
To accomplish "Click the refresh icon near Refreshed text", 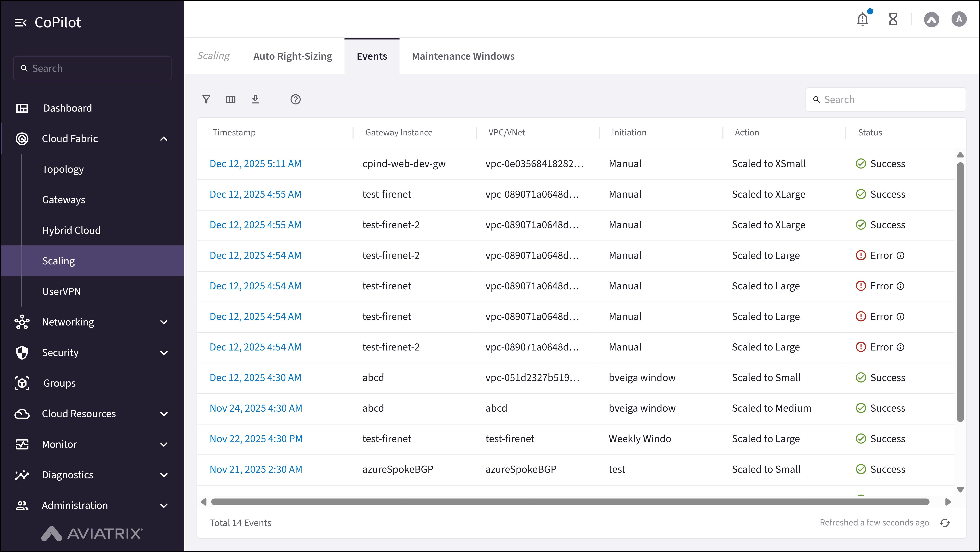I will pos(945,523).
